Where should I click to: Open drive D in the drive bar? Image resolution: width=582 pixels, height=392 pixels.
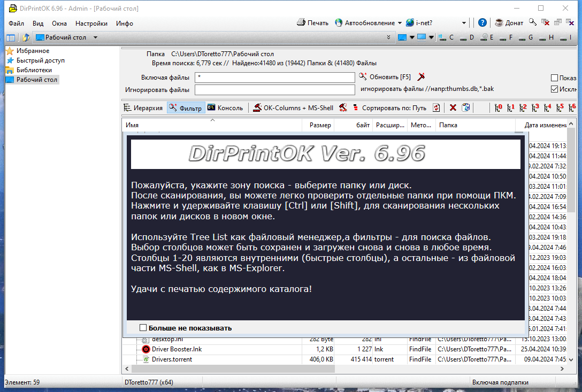tap(467, 37)
